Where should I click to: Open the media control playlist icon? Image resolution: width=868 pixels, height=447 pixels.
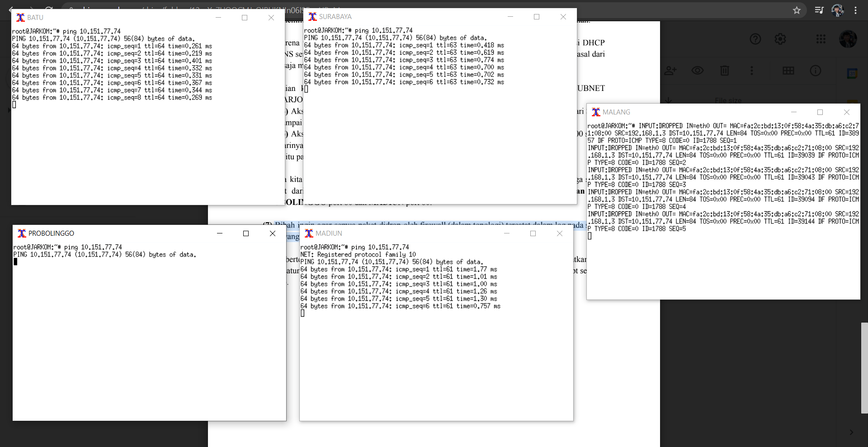click(x=819, y=10)
